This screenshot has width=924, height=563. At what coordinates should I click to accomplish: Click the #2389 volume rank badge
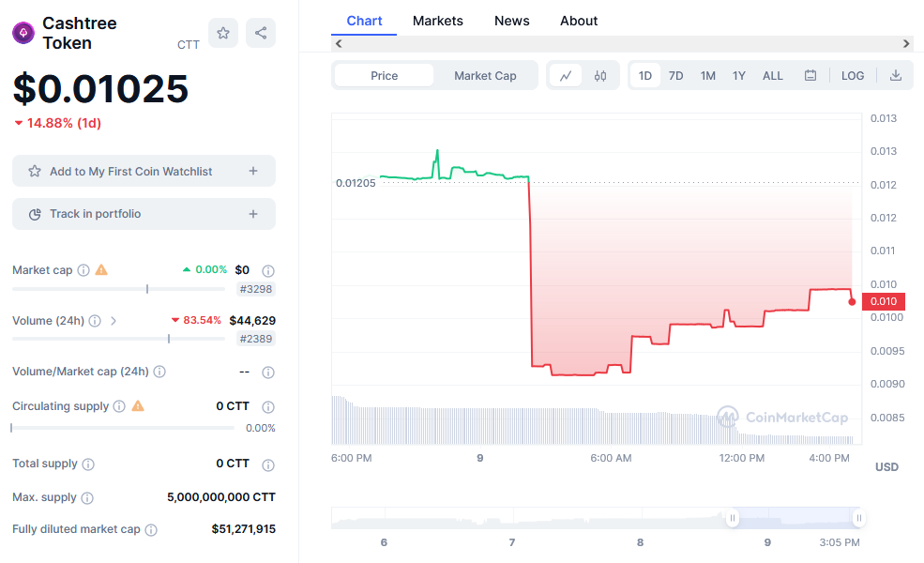pos(256,339)
